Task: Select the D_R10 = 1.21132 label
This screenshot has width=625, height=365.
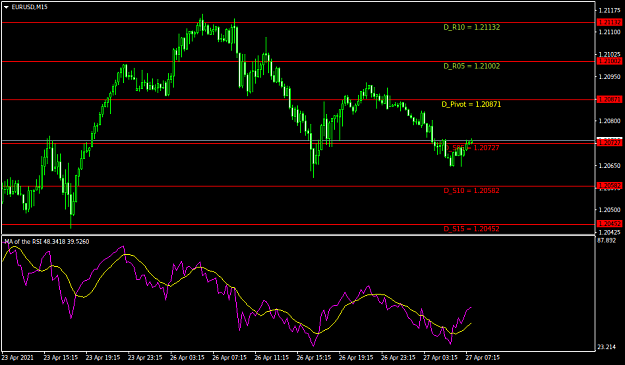Action: (x=472, y=27)
